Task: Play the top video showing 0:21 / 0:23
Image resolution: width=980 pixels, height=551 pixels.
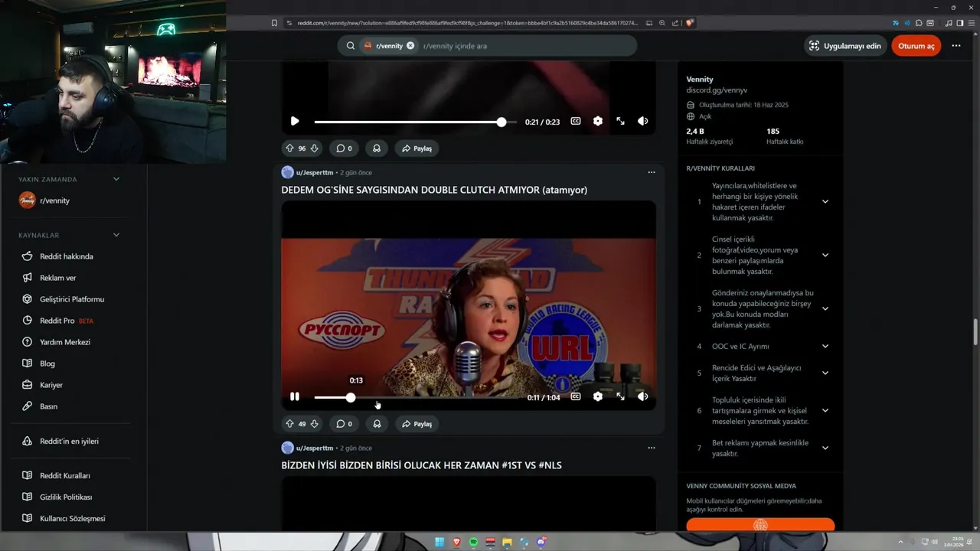Action: 295,121
